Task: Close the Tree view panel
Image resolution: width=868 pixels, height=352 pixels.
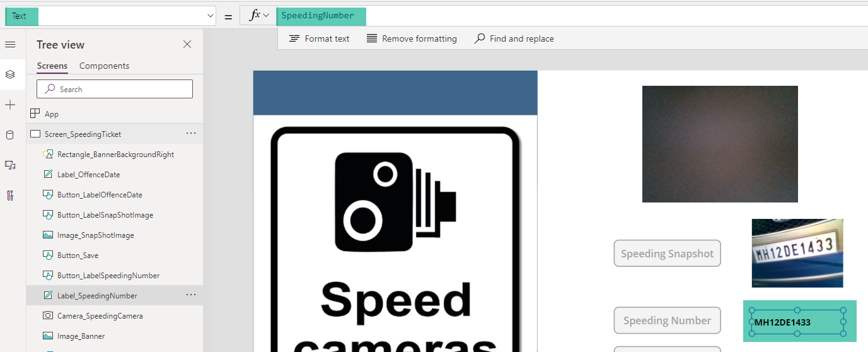Action: click(x=187, y=44)
